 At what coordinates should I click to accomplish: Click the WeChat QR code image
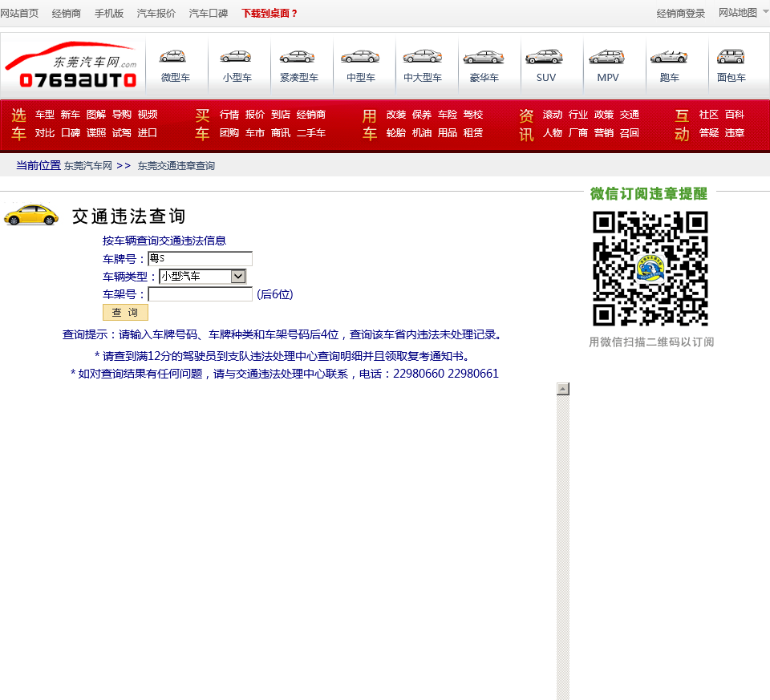point(650,269)
